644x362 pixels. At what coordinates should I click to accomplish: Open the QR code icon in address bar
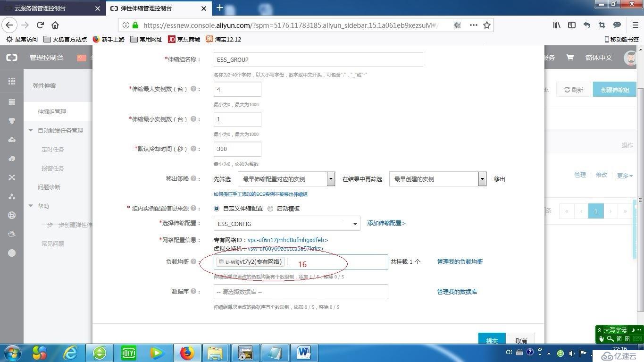457,25
